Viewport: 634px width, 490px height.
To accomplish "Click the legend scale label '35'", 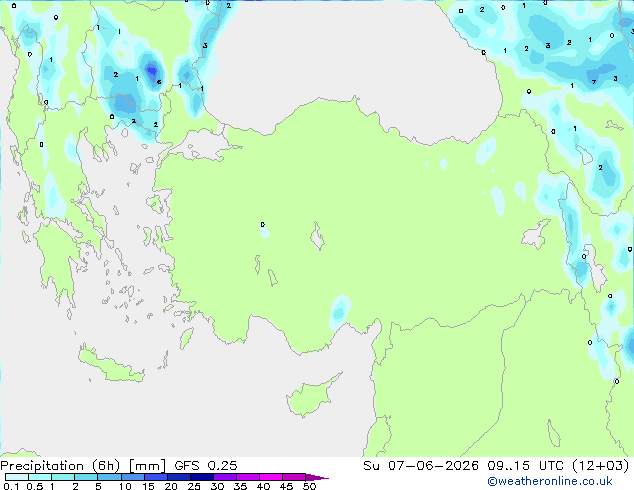I will pos(240,486).
